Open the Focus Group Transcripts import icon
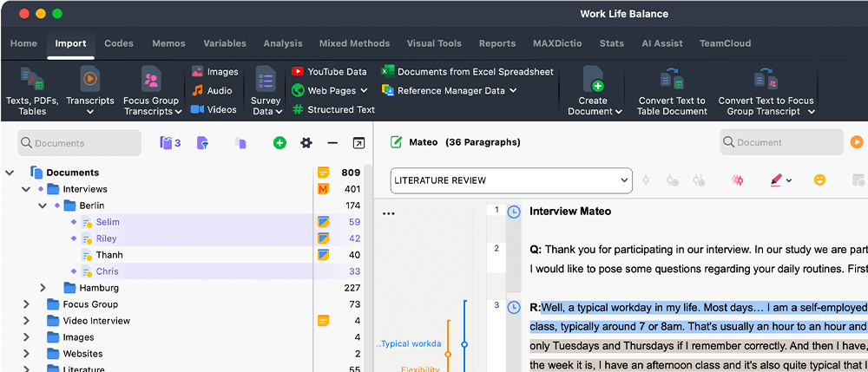The image size is (868, 372). tap(151, 79)
